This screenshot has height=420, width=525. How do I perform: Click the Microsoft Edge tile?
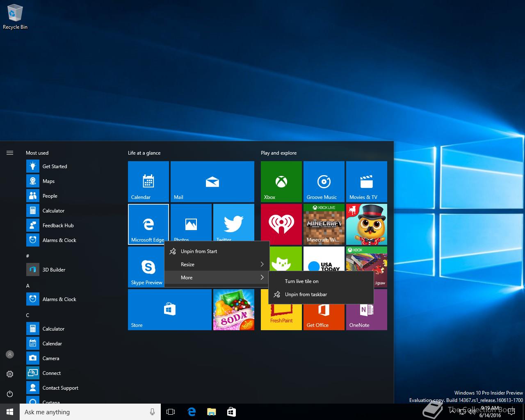[148, 224]
